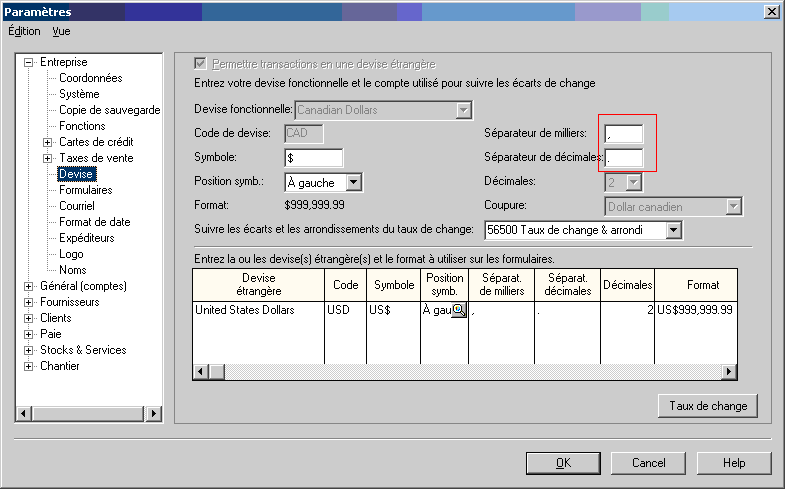This screenshot has height=489, width=785.
Task: Click the Cancel button
Action: 648,463
